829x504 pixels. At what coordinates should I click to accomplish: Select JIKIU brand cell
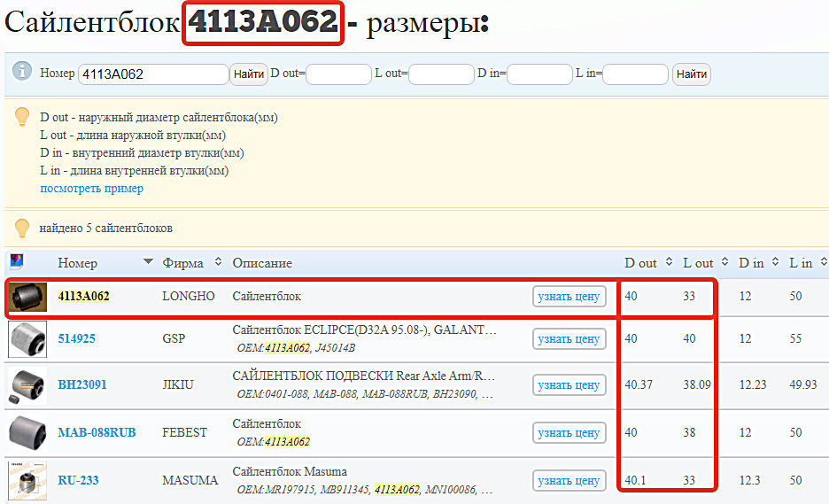tap(178, 384)
